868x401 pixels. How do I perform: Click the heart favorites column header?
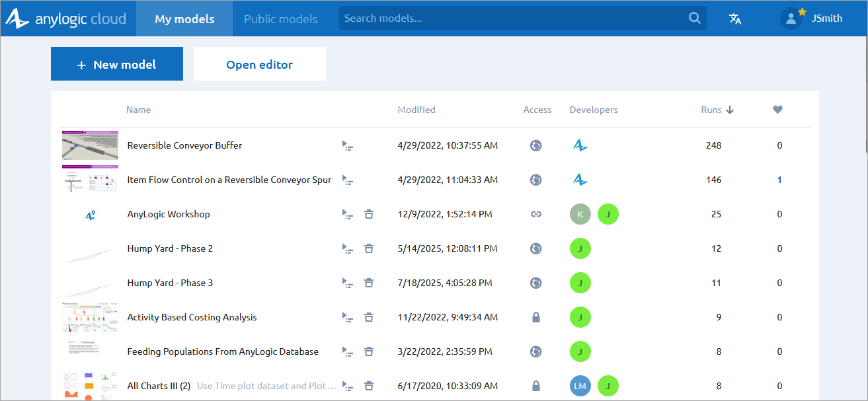click(777, 110)
